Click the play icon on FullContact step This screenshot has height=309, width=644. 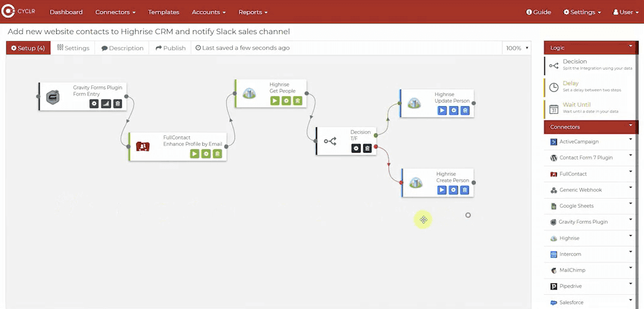pyautogui.click(x=195, y=154)
